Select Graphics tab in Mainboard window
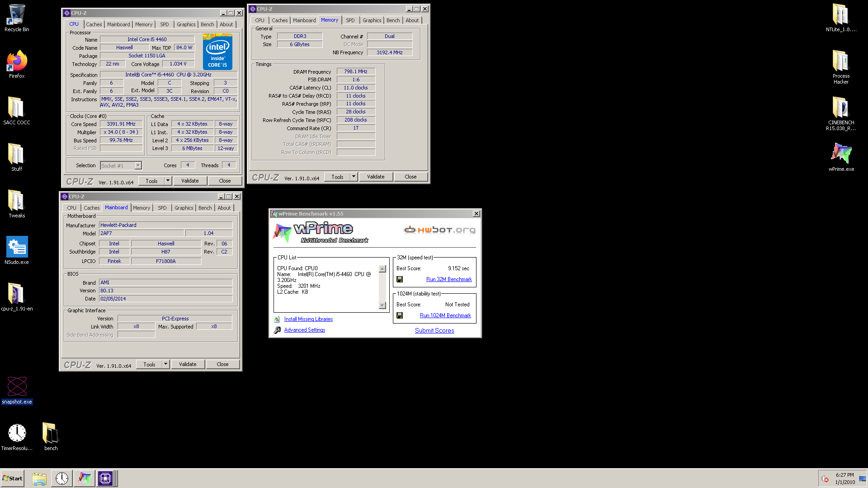 click(184, 208)
